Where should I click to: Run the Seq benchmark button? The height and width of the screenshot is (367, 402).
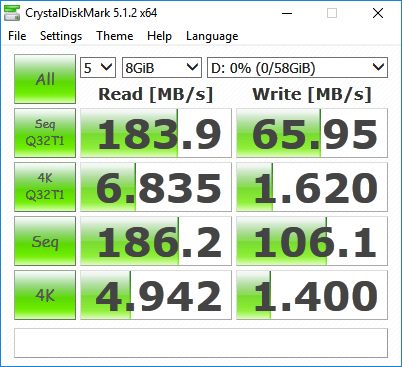click(45, 241)
